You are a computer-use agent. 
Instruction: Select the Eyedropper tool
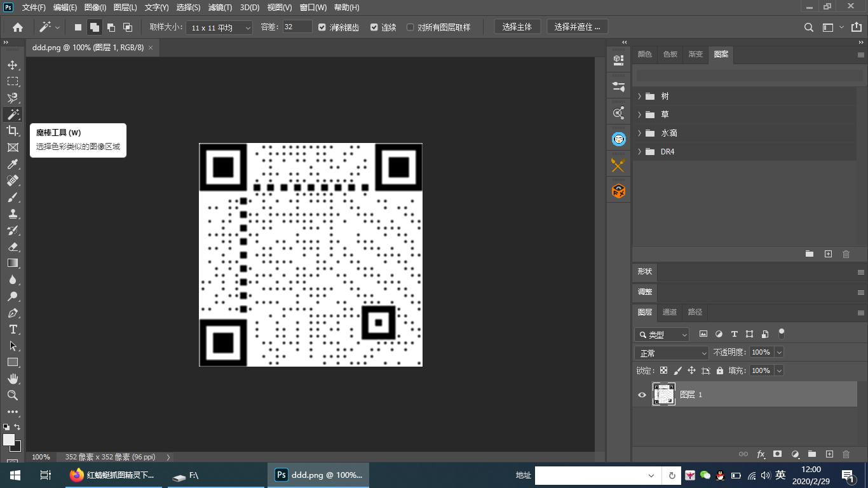coord(13,164)
